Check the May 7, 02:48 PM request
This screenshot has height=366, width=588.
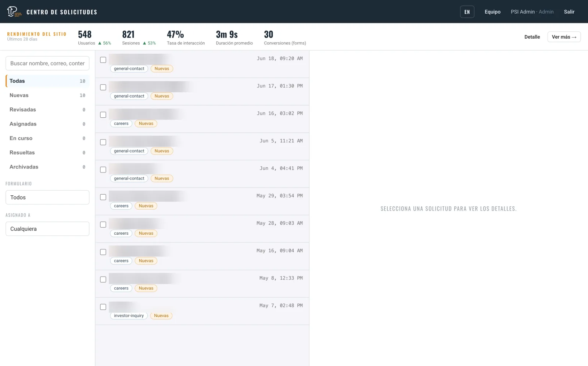click(103, 307)
